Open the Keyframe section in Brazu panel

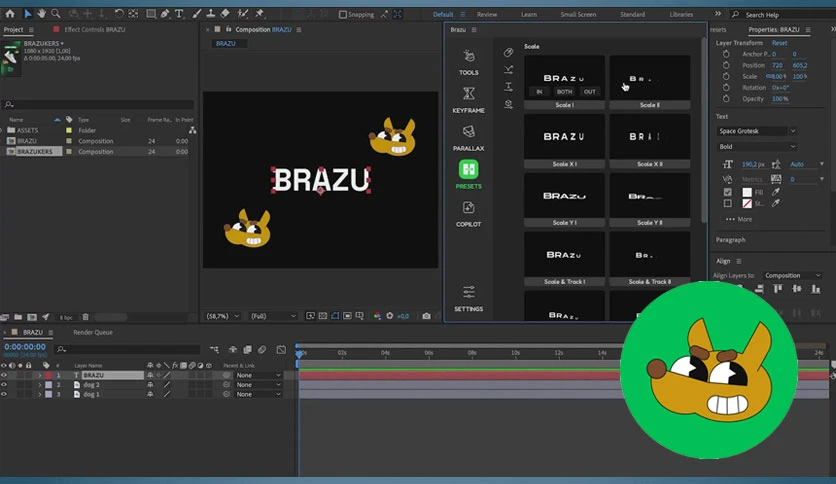coord(469,100)
